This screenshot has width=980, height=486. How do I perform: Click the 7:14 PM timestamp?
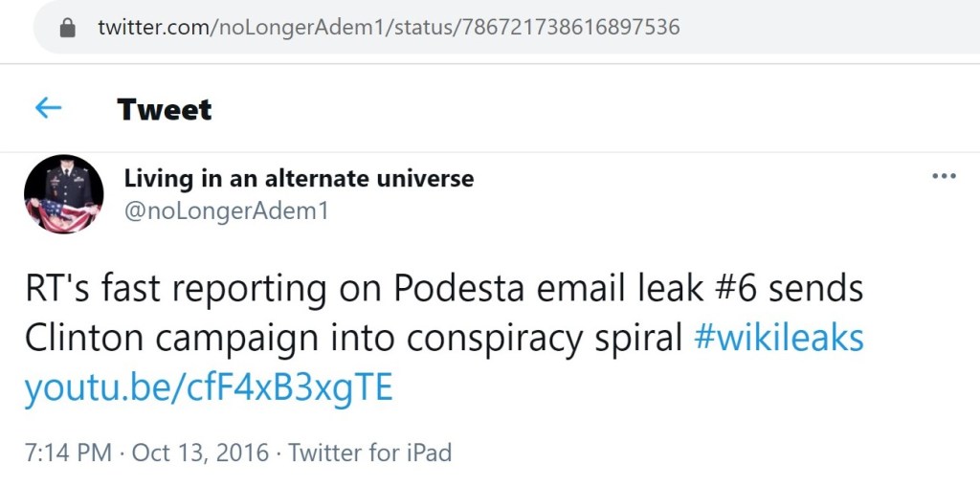pyautogui.click(x=68, y=452)
